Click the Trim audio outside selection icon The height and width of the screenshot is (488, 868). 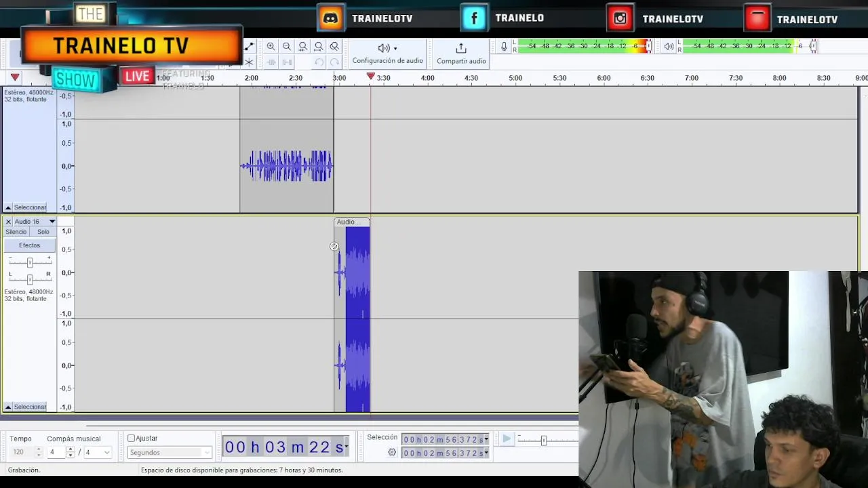(271, 62)
